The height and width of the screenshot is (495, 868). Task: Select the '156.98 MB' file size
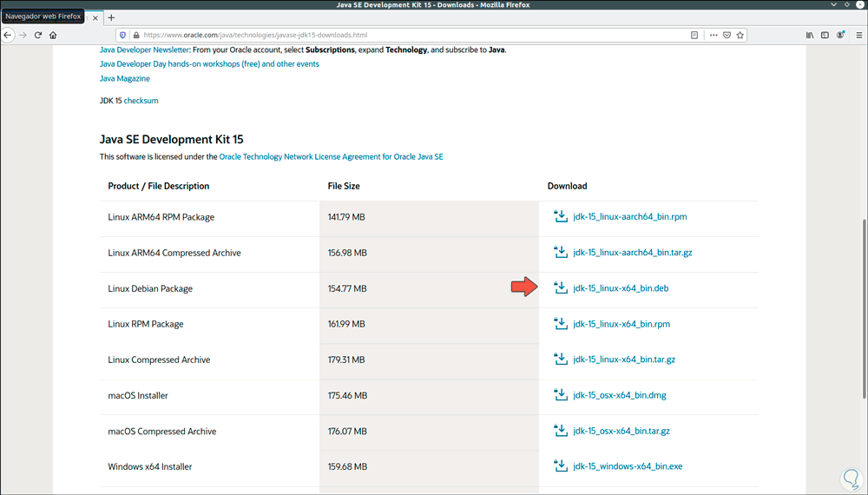347,253
